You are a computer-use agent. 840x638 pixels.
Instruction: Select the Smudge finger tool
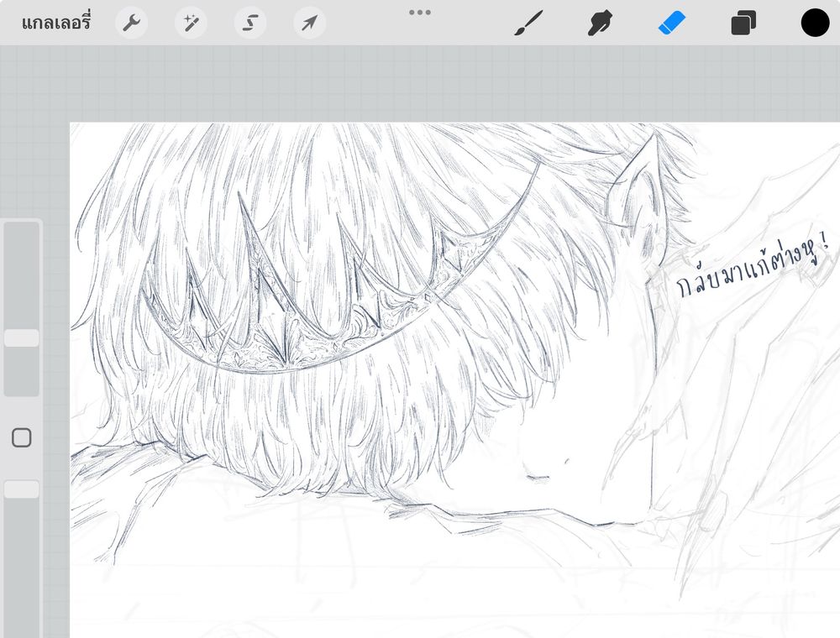601,23
